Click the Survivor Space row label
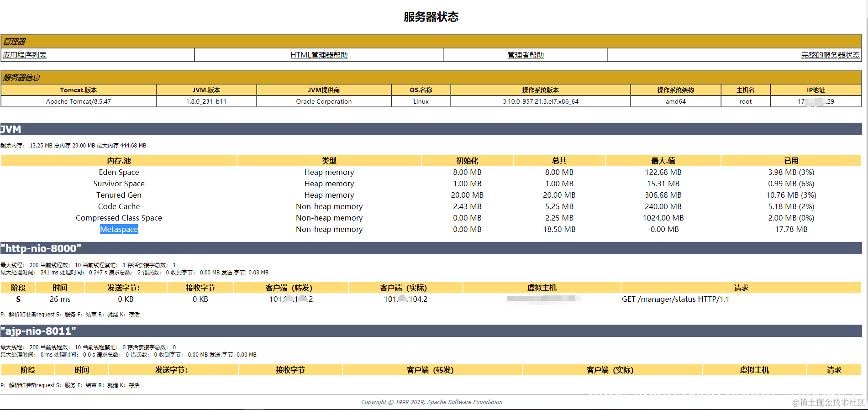Viewport: 868px width, 410px height. 119,184
